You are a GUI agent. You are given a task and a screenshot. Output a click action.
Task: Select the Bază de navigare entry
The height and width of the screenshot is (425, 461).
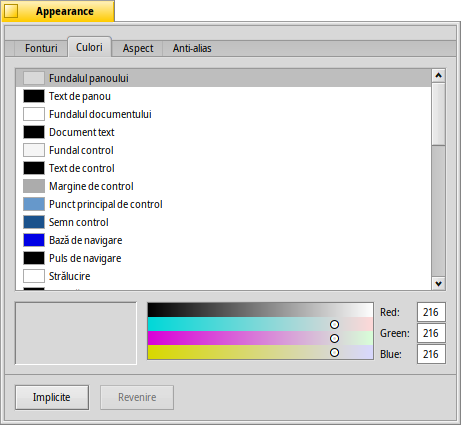click(223, 240)
